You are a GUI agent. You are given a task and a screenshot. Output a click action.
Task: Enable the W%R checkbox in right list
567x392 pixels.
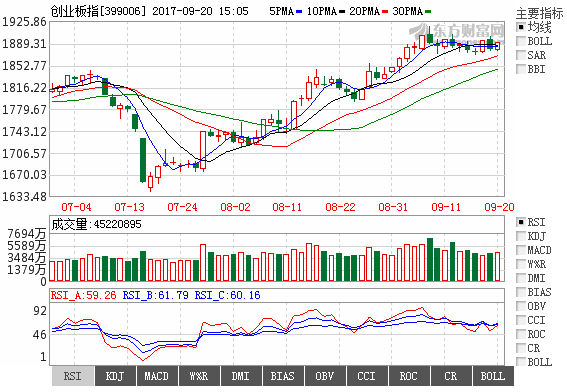click(x=521, y=264)
